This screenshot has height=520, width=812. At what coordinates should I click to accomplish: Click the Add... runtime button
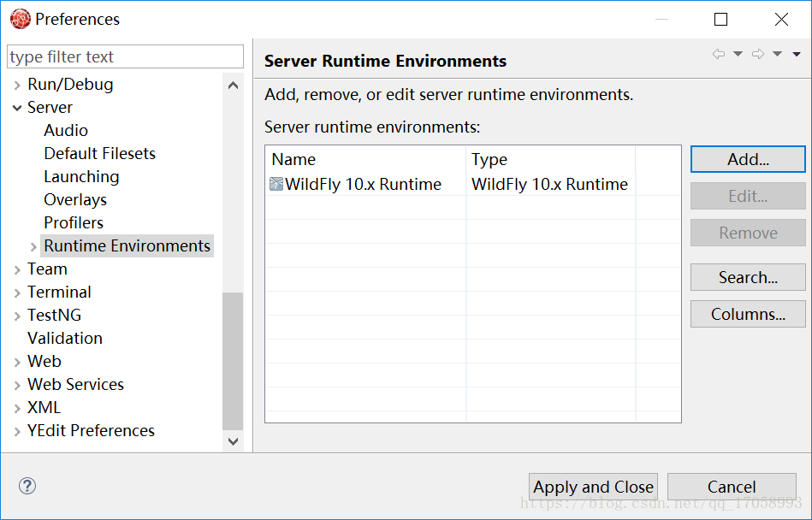(x=748, y=159)
